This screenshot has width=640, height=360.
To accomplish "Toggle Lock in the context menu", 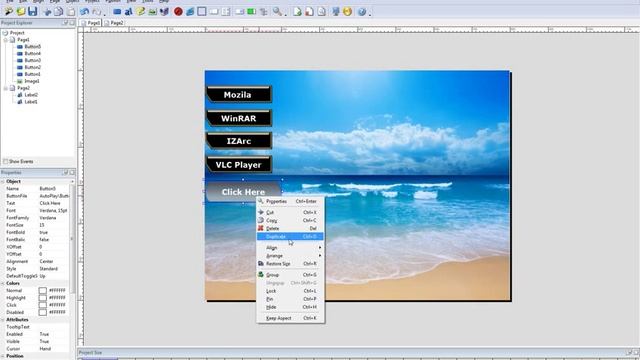I will tap(290, 291).
